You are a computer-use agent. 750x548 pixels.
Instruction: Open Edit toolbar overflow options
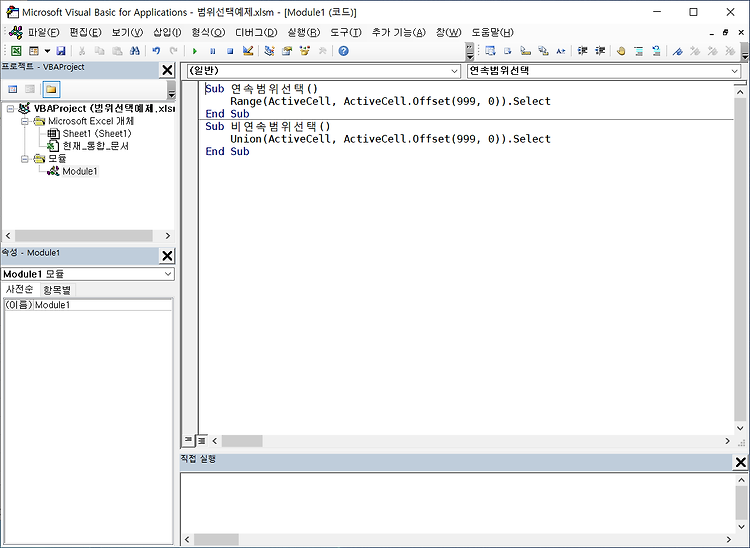click(745, 51)
